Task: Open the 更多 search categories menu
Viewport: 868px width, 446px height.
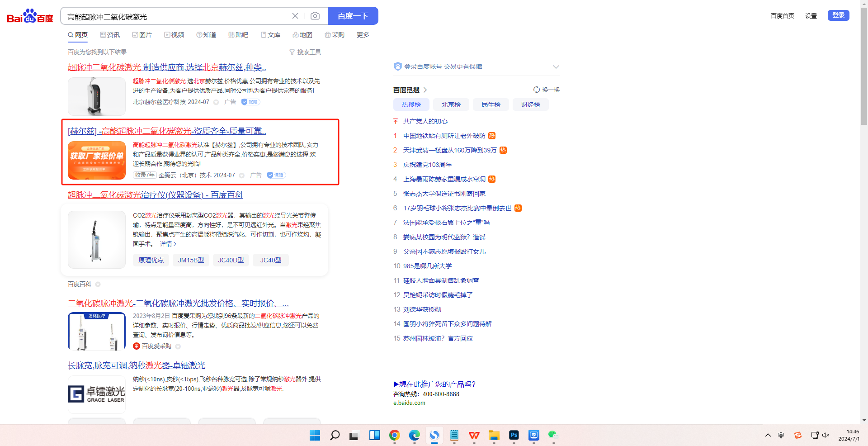Action: pos(363,35)
